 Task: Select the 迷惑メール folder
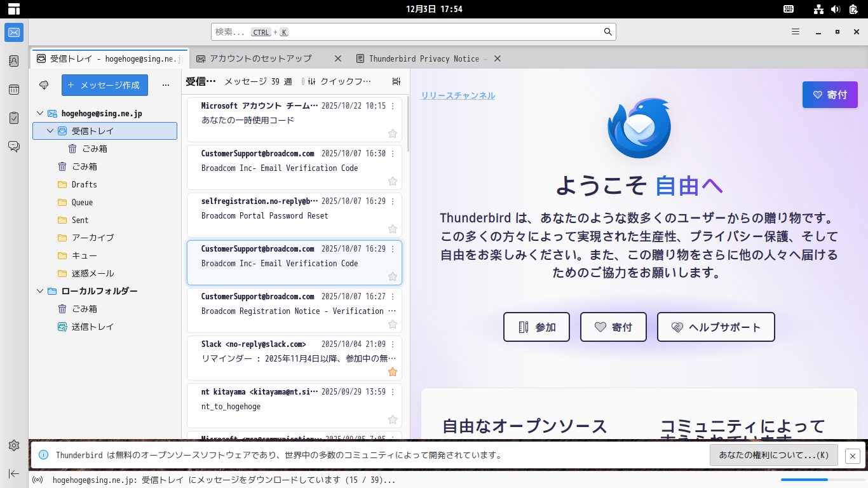tap(105, 273)
